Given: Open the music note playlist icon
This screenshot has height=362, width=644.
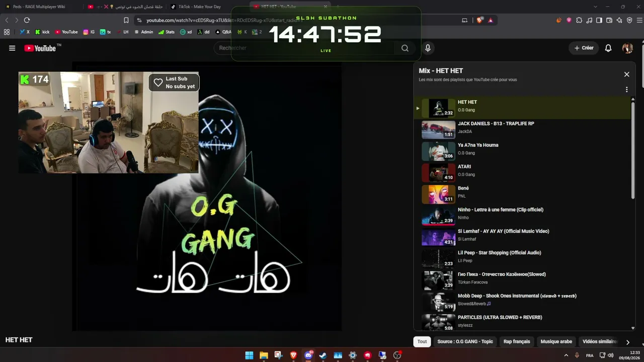Looking at the screenshot, I should (x=589, y=20).
